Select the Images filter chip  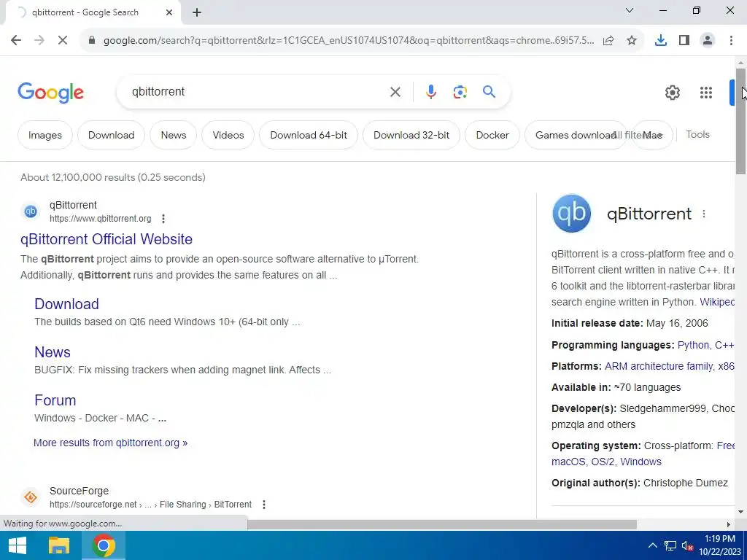(x=44, y=135)
